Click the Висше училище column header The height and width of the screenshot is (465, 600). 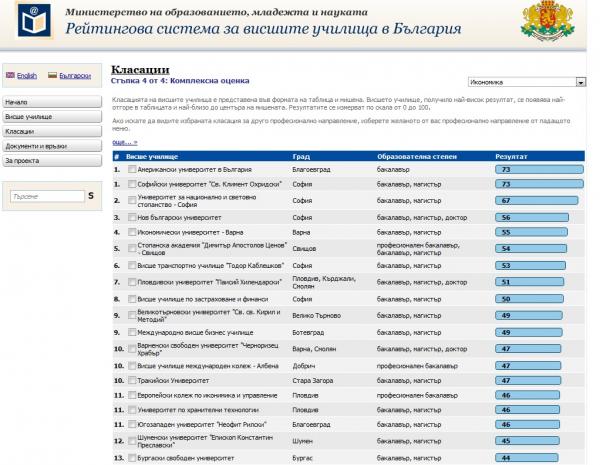(x=152, y=157)
